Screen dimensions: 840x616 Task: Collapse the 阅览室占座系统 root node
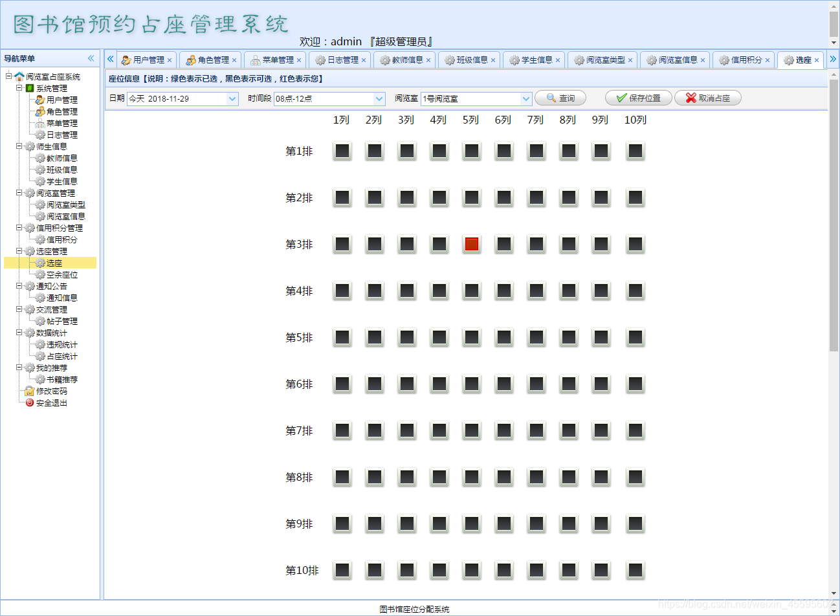(x=9, y=76)
